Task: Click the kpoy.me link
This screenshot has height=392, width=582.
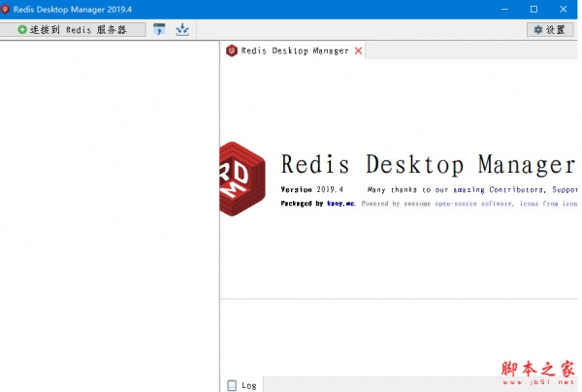Action: [x=341, y=204]
